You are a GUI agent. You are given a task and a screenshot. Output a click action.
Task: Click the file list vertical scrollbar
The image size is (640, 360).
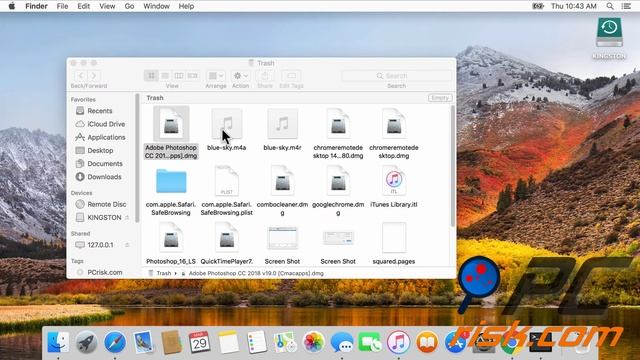452,166
